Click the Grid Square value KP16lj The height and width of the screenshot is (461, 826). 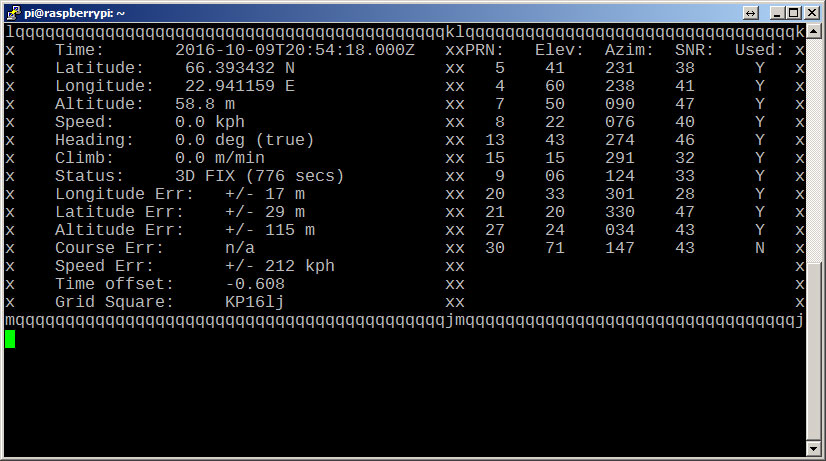tap(254, 302)
